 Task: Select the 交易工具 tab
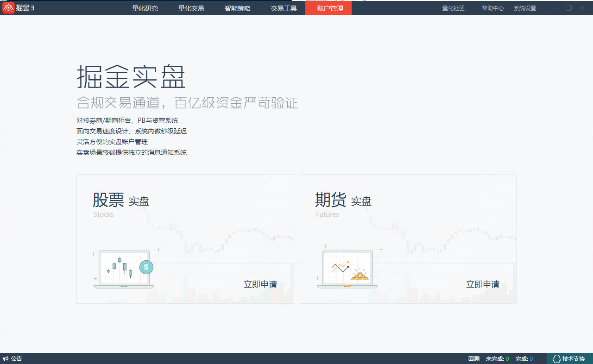pos(284,8)
